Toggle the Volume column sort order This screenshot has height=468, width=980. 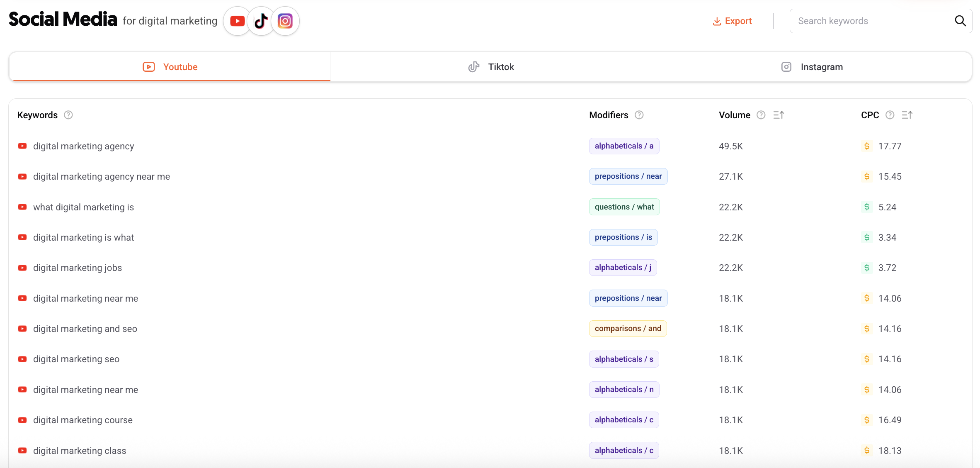[x=779, y=115]
